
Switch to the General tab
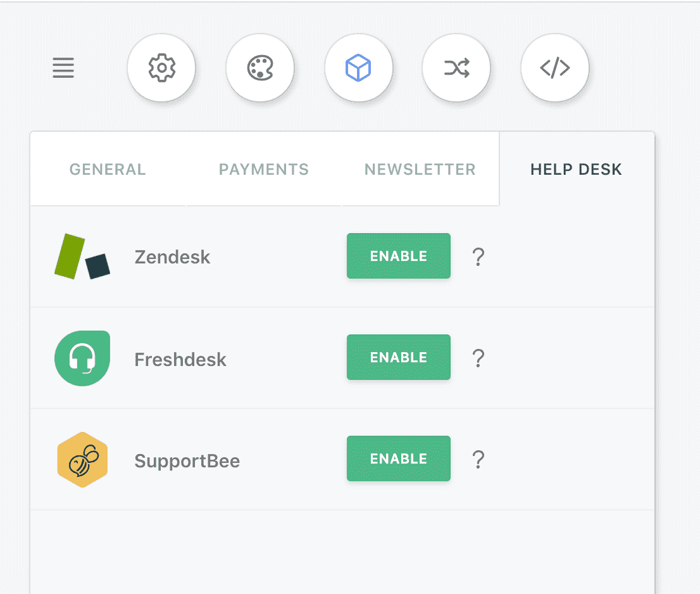[108, 169]
